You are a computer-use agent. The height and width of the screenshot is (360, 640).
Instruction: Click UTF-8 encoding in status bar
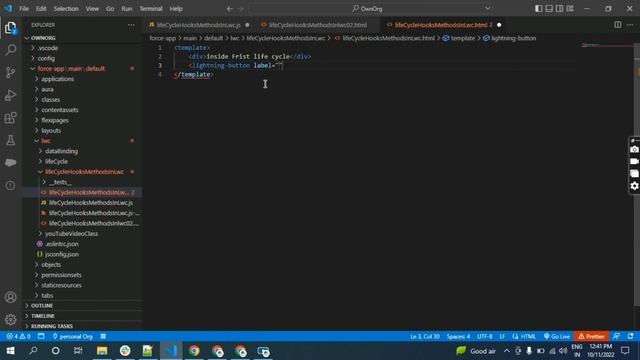tap(484, 336)
